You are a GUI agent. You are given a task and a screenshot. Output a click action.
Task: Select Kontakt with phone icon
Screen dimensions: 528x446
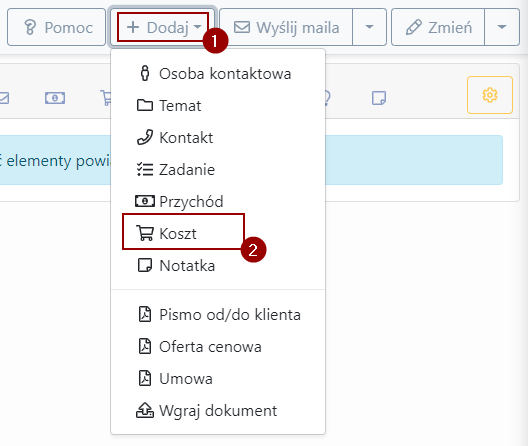[218, 138]
